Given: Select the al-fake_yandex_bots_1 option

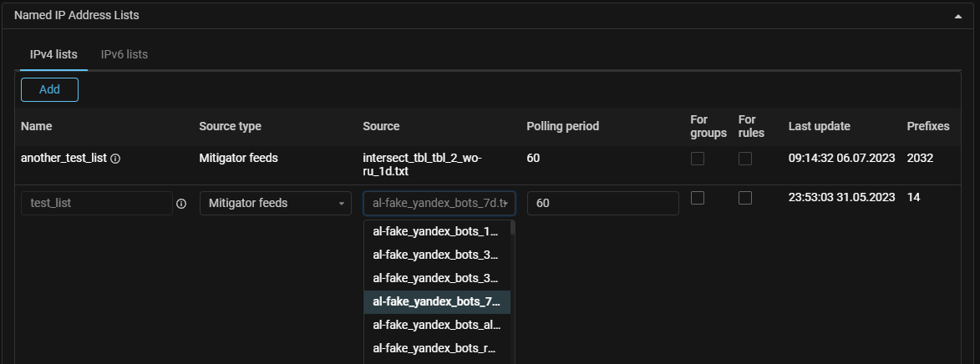Looking at the screenshot, I should point(436,231).
